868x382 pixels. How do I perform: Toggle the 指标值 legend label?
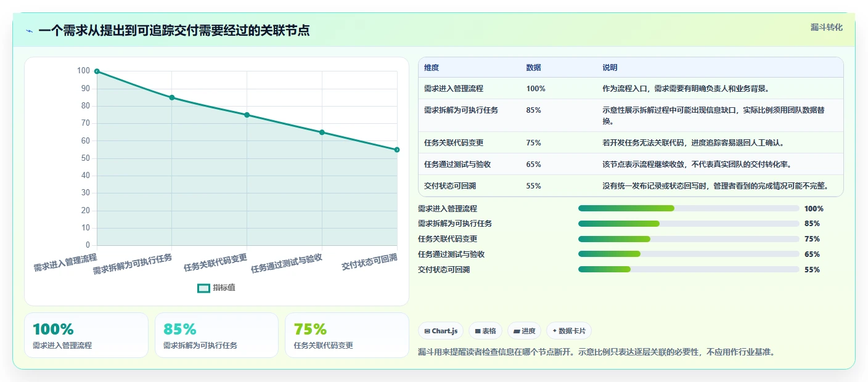pos(224,288)
